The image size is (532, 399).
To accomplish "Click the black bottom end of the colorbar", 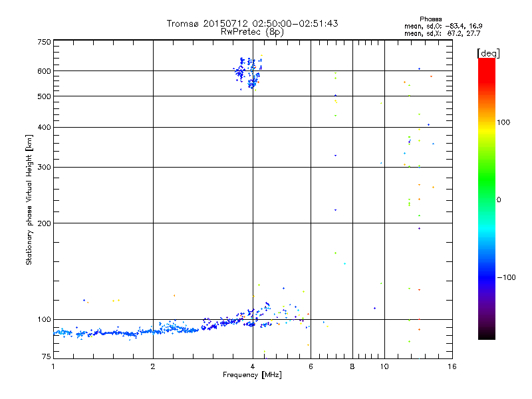I will pos(487,334).
